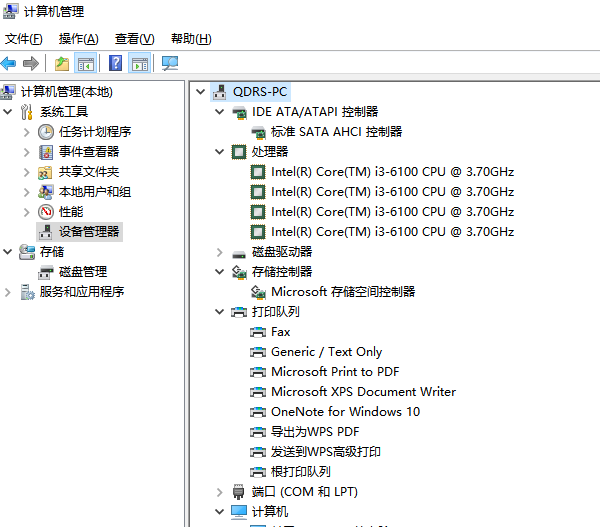Click the 设备管理器 icon

point(46,232)
